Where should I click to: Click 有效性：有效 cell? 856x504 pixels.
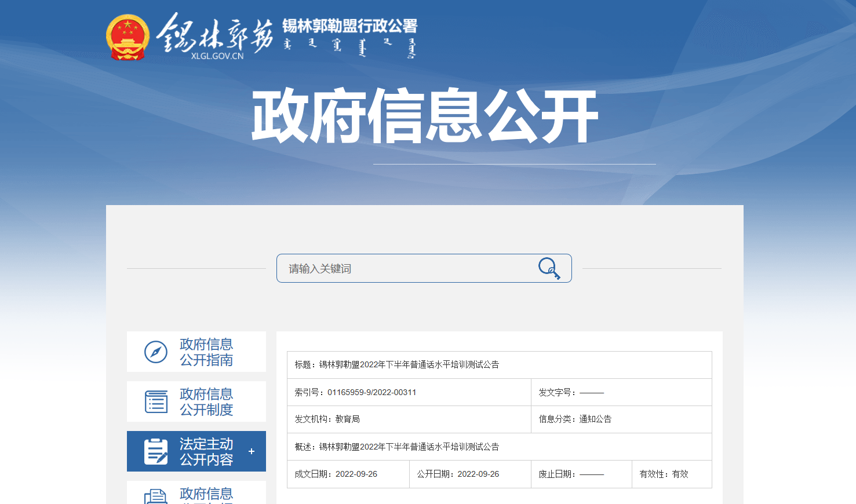(672, 474)
